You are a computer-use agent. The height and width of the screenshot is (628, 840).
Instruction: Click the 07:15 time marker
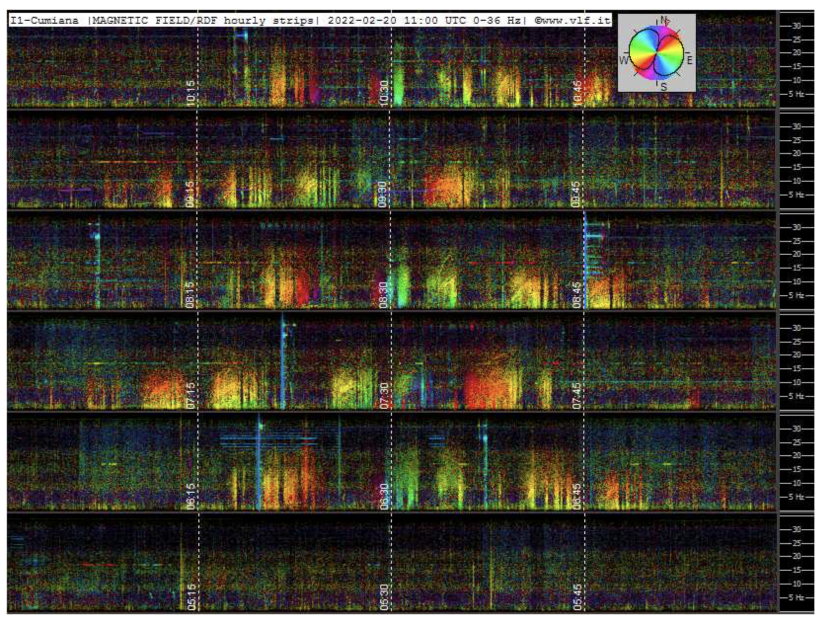191,395
